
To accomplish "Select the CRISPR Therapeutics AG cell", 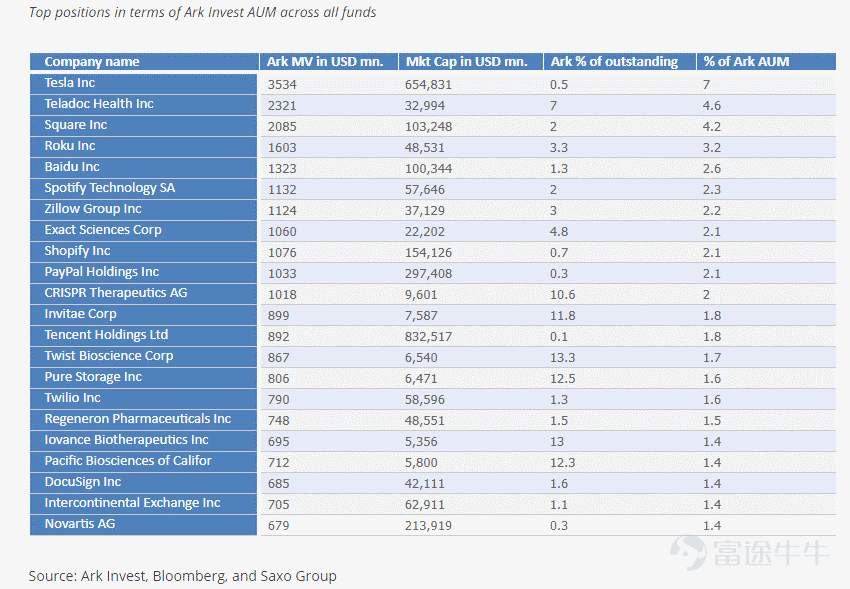I will (x=143, y=293).
